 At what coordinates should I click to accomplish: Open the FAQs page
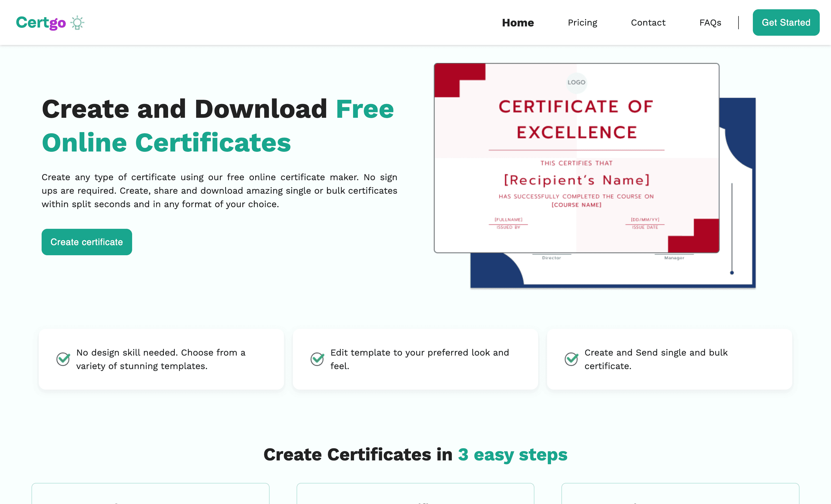click(710, 22)
